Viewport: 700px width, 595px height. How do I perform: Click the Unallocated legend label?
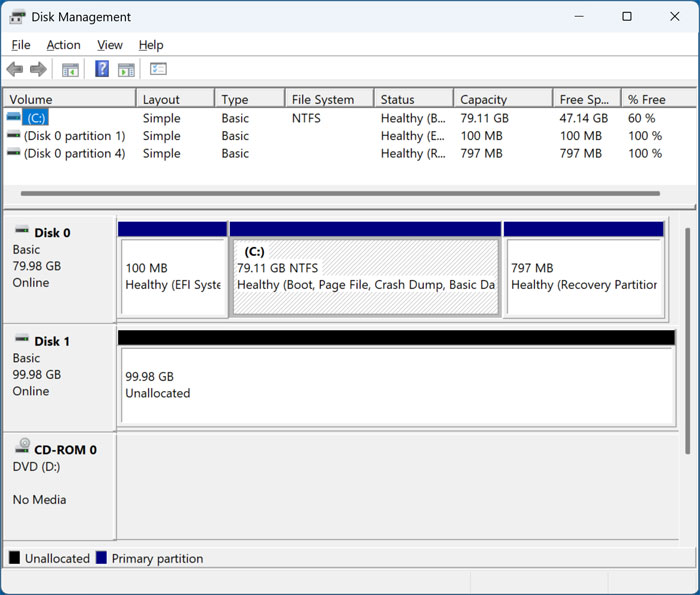57,559
